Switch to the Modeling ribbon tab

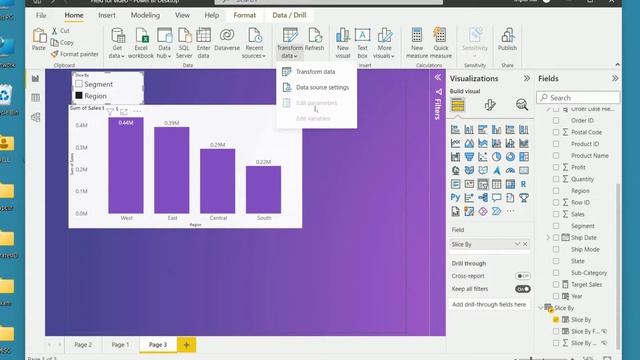tap(145, 15)
